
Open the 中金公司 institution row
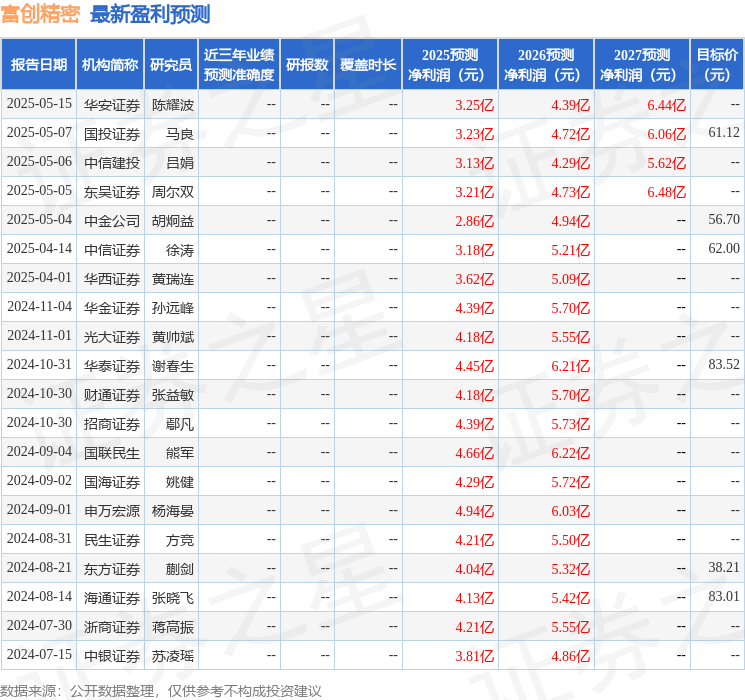tap(111, 220)
